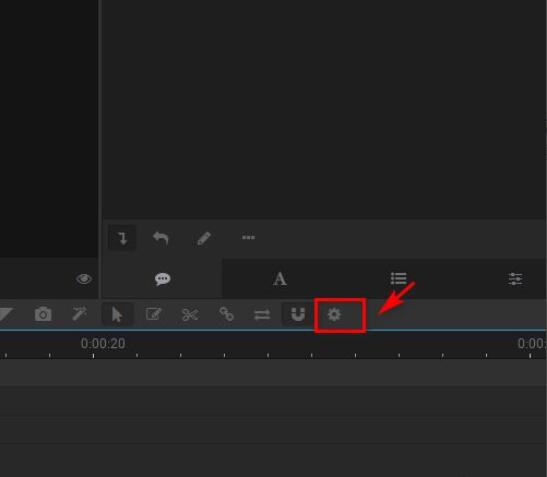Image resolution: width=547 pixels, height=477 pixels.
Task: Select the edit box pencil tool
Action: (x=153, y=314)
